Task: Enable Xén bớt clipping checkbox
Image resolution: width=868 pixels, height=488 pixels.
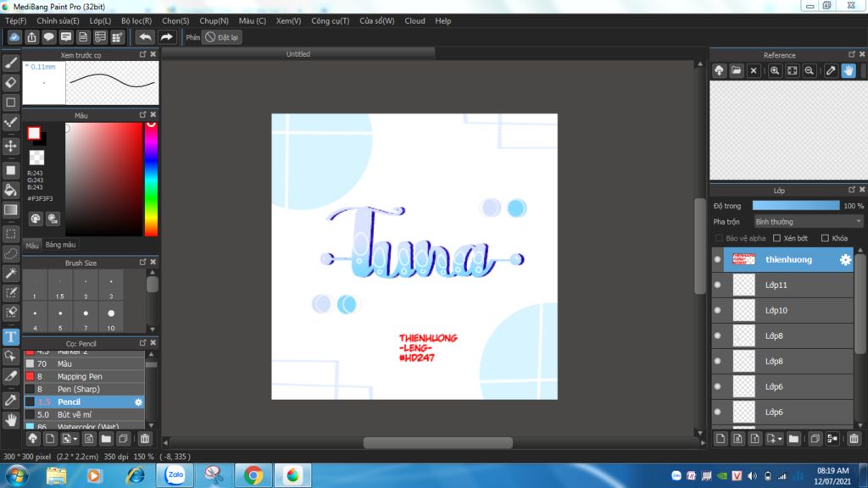Action: (x=776, y=238)
